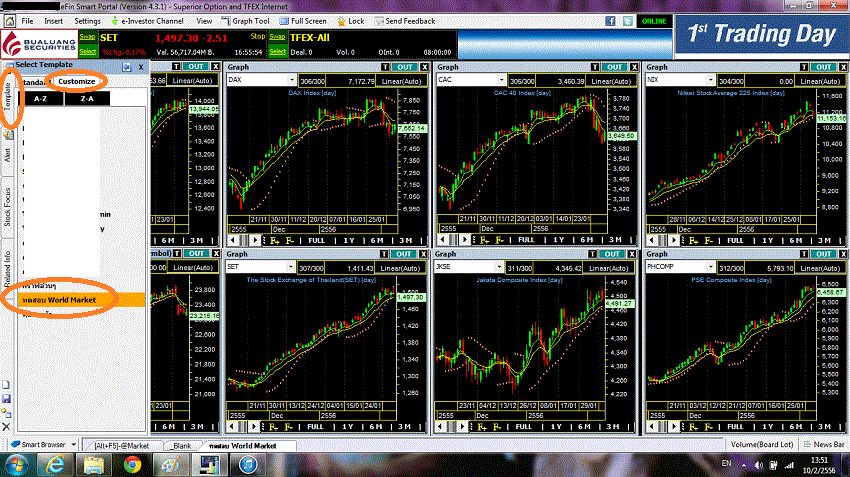Image resolution: width=850 pixels, height=477 pixels.
Task: Open the Template vertical side tab
Action: [7, 98]
